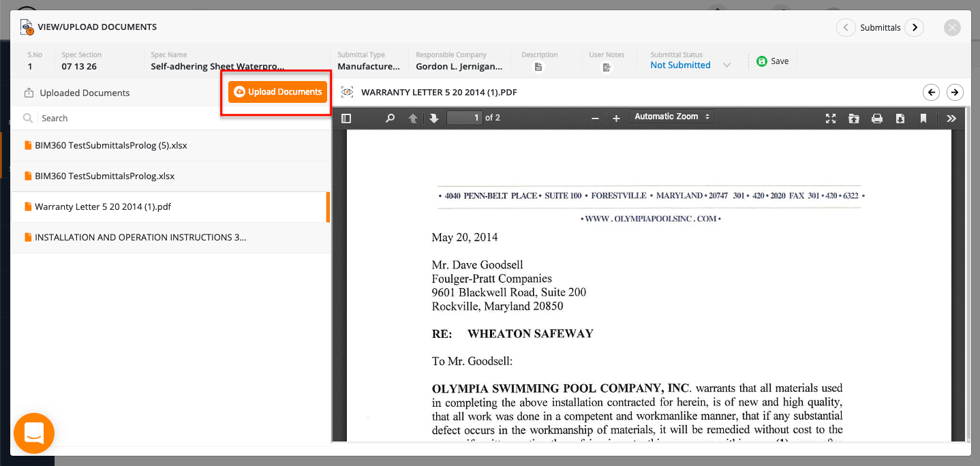
Task: Select INSTALLATION AND OPERATION INSTRUCTIONS file
Action: (170, 238)
